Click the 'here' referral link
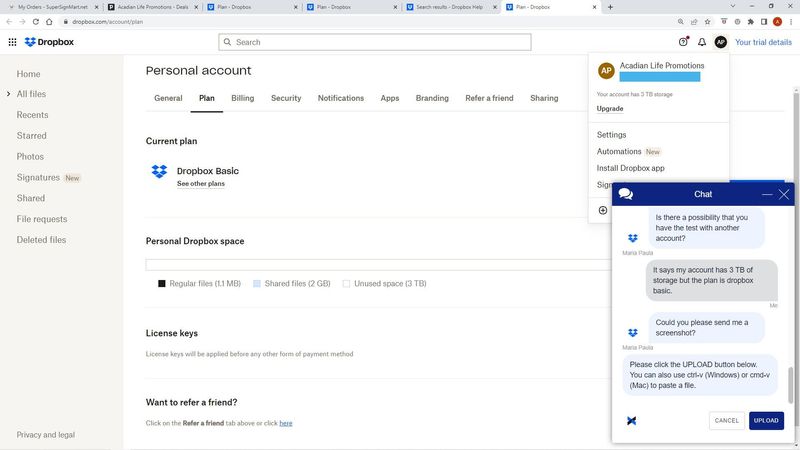Screen dimensions: 800x450 [x=286, y=423]
